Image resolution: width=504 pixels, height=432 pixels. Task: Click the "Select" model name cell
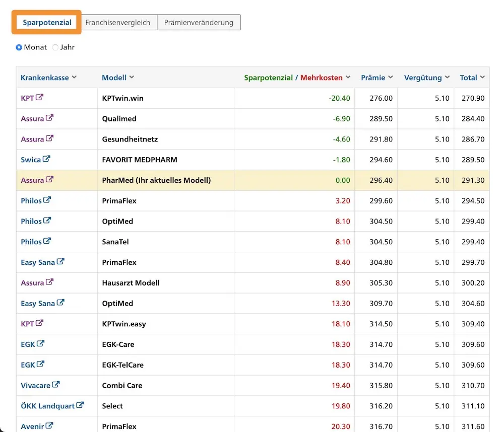pyautogui.click(x=112, y=406)
